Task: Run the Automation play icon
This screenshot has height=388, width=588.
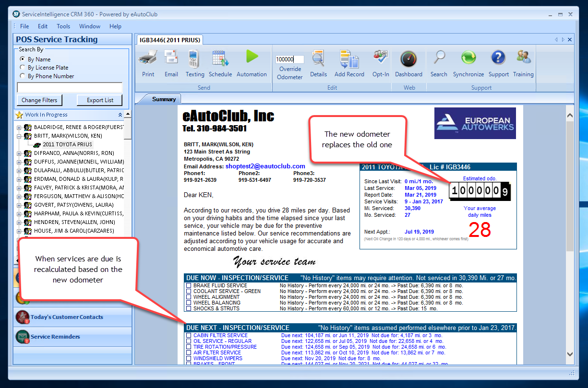Action: click(x=252, y=57)
